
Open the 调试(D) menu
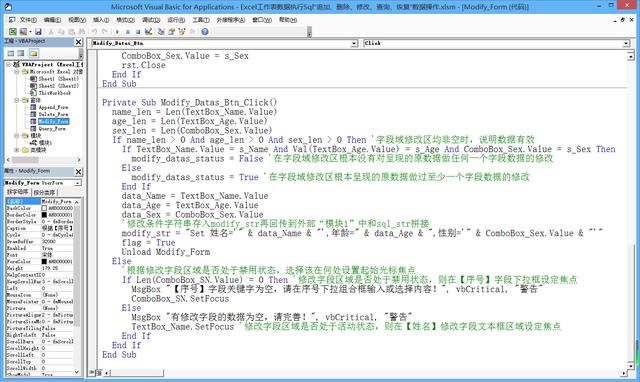point(151,20)
